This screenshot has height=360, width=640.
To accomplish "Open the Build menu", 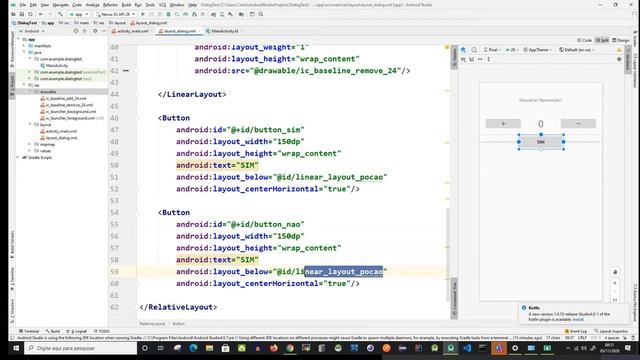I will (x=126, y=5).
